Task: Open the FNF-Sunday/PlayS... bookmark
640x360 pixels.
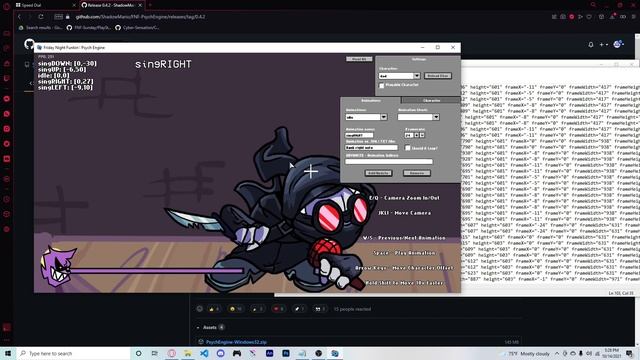Action: 89,28
